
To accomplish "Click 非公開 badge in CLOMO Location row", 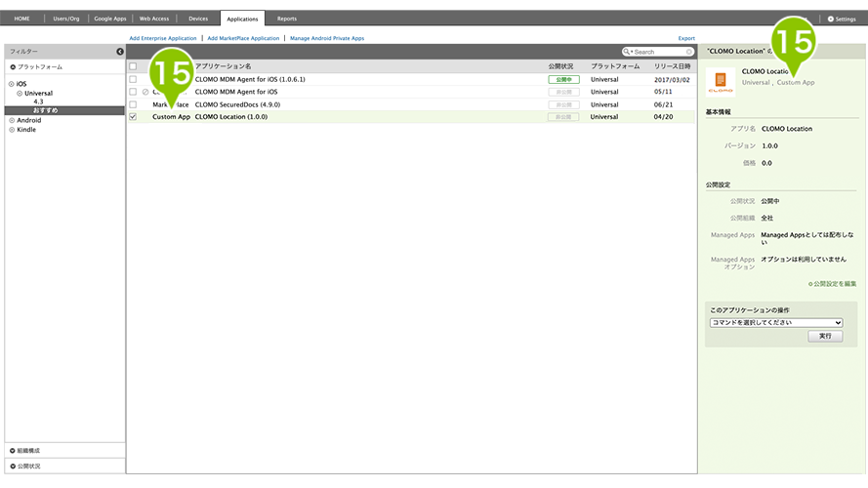I will coord(563,117).
